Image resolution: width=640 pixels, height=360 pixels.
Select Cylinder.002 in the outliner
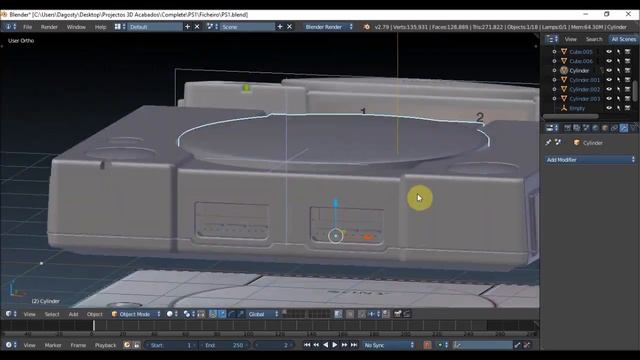584,89
